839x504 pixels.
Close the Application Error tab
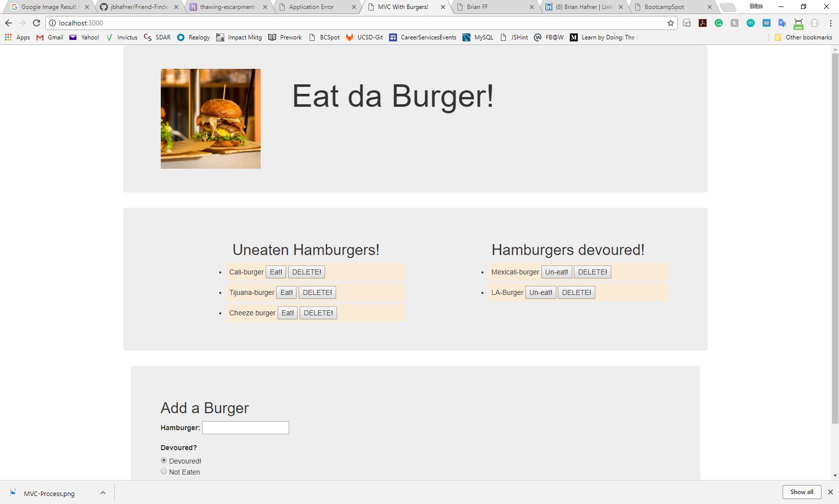click(x=354, y=7)
